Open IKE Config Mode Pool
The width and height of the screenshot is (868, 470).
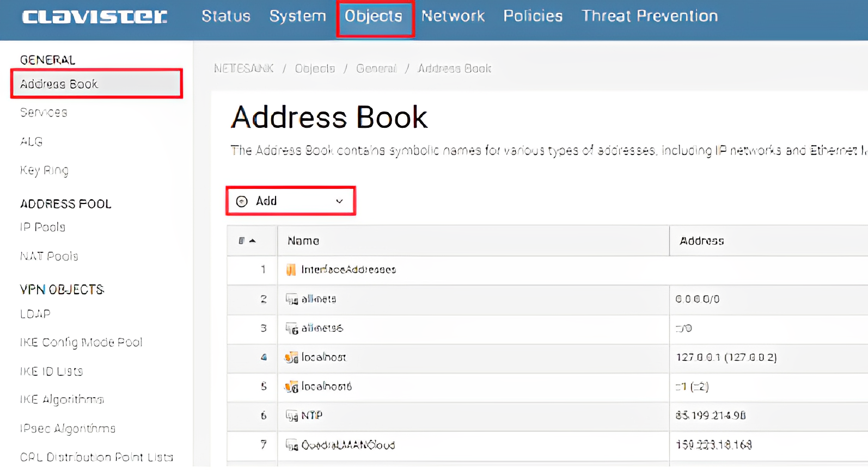coord(81,342)
